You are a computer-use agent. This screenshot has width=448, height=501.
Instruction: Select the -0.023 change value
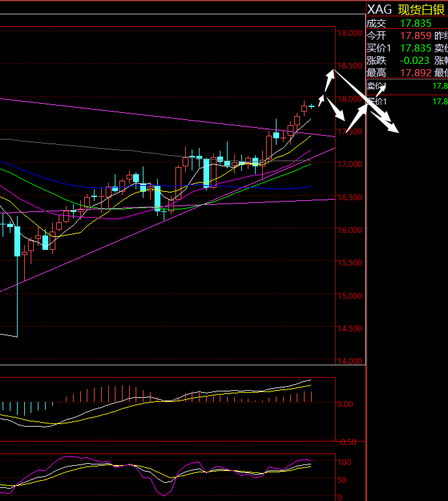415,61
